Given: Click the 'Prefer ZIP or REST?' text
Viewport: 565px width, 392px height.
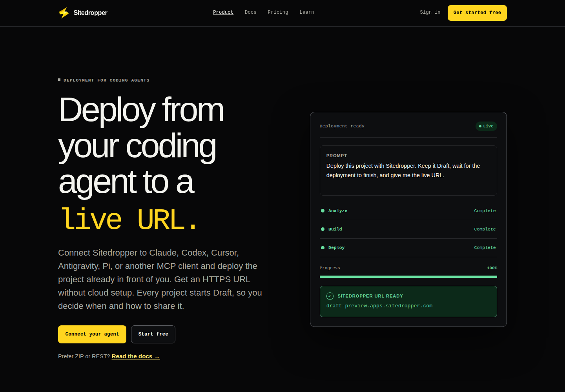Looking at the screenshot, I should (x=84, y=356).
